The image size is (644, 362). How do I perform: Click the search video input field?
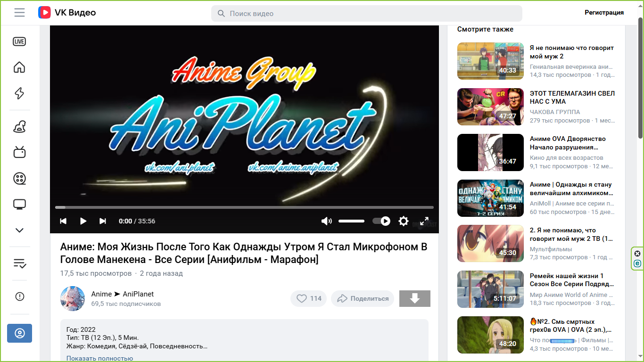367,14
